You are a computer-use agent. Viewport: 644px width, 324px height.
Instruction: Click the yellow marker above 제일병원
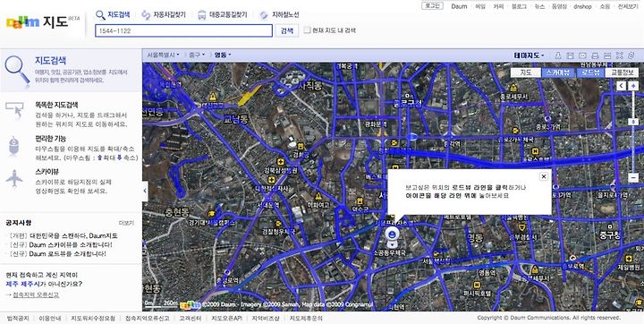pyautogui.click(x=628, y=259)
